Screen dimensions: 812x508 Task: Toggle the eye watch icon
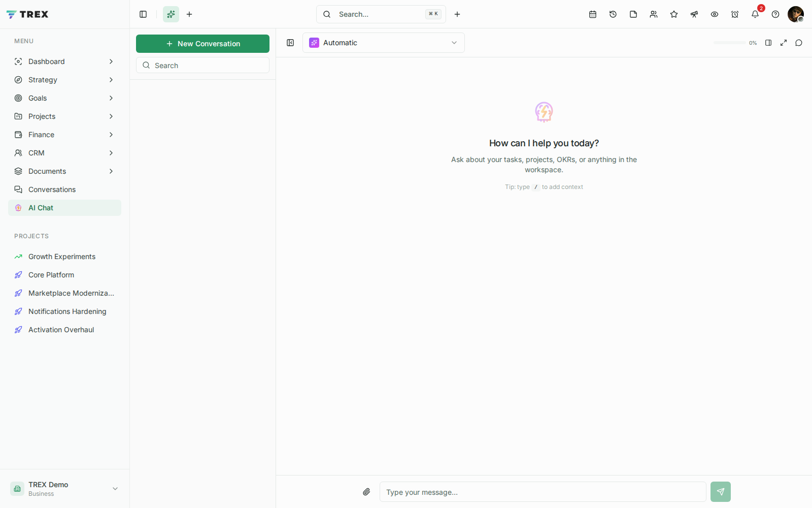715,14
